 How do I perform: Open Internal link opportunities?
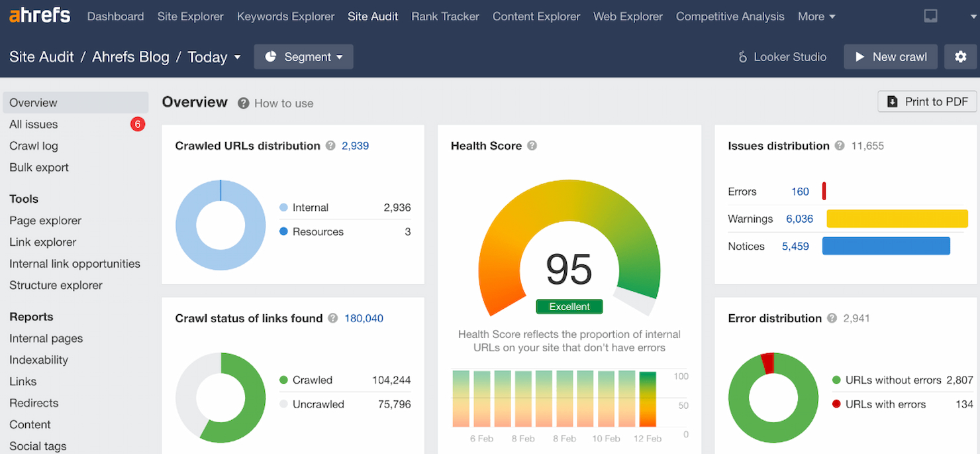click(x=75, y=264)
